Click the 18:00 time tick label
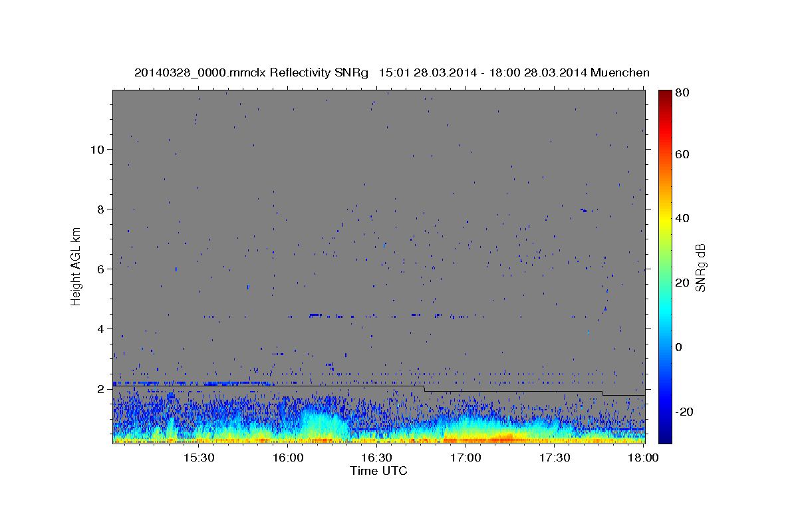798x532 pixels. [644, 458]
